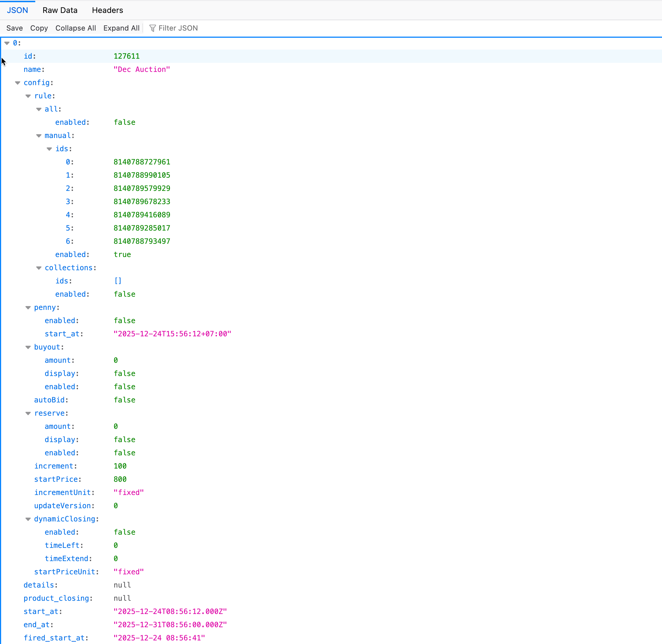Screen dimensions: 662x644
Task: Select the id row value 127611
Action: coord(126,56)
